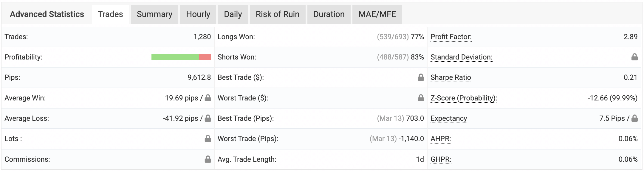Screen dimensions: 644x171
Task: Click the Worst Trade ($) lock icon
Action: [x=421, y=98]
